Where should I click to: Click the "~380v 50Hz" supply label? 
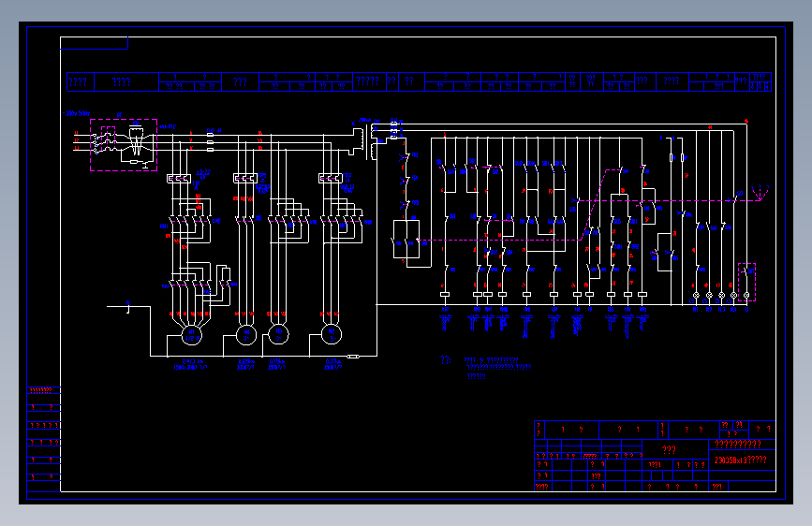pyautogui.click(x=76, y=113)
